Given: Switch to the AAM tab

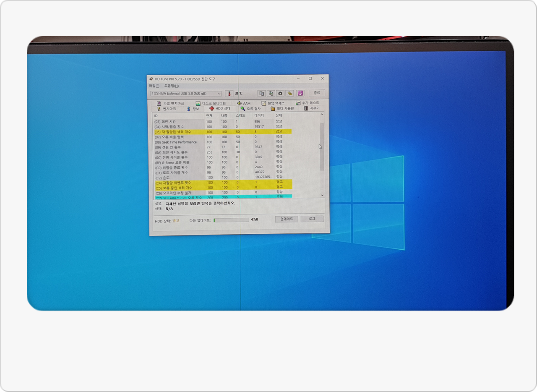Looking at the screenshot, I should click(244, 103).
